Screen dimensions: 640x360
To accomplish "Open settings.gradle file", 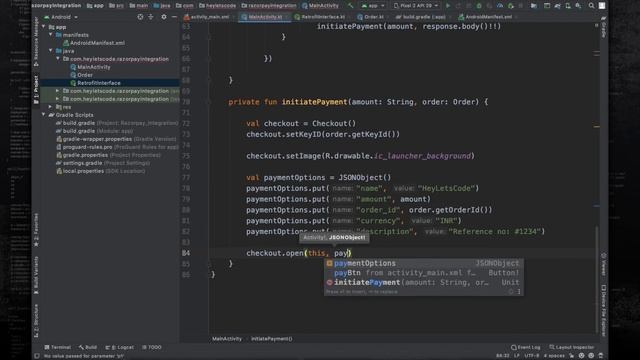I will tap(103, 163).
